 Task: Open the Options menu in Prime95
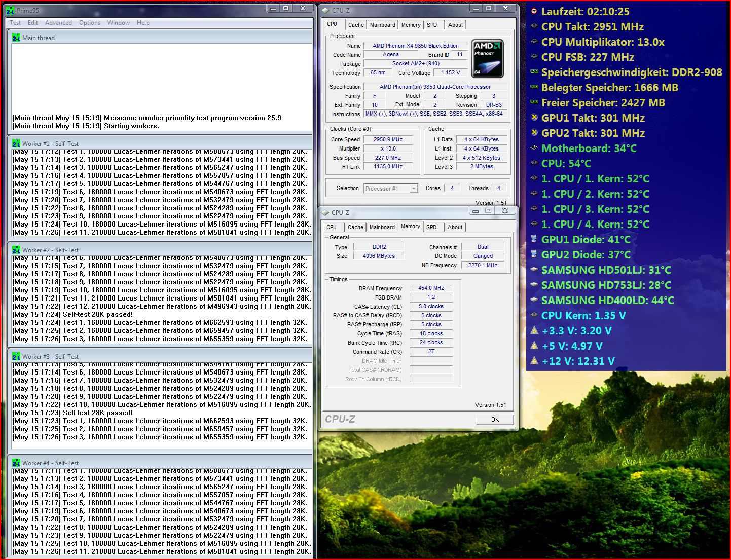click(x=90, y=23)
